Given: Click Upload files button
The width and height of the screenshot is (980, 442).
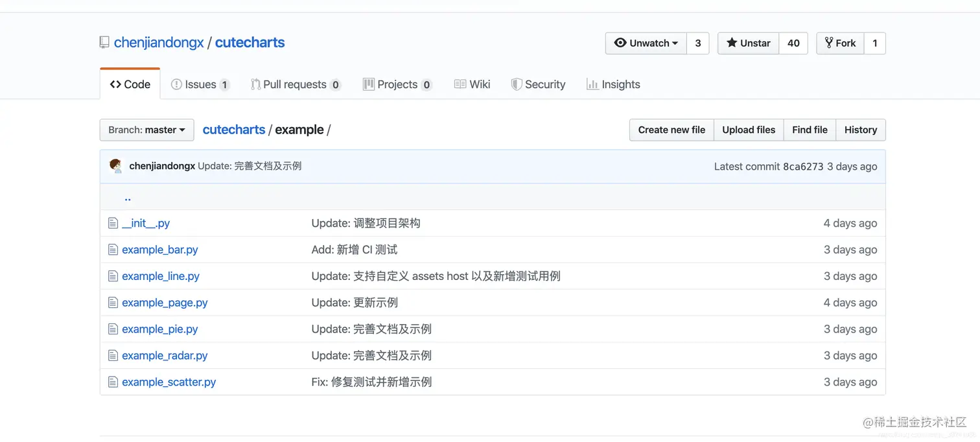Looking at the screenshot, I should pyautogui.click(x=749, y=130).
